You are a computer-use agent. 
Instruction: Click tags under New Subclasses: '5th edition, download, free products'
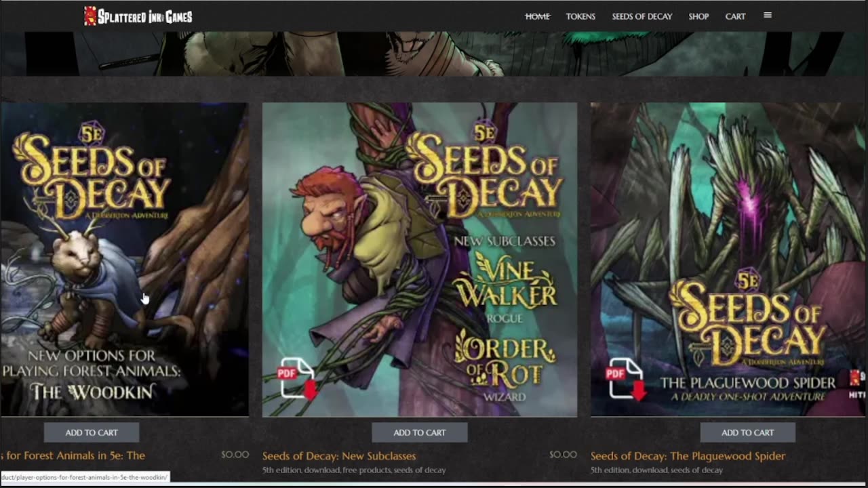click(x=354, y=470)
